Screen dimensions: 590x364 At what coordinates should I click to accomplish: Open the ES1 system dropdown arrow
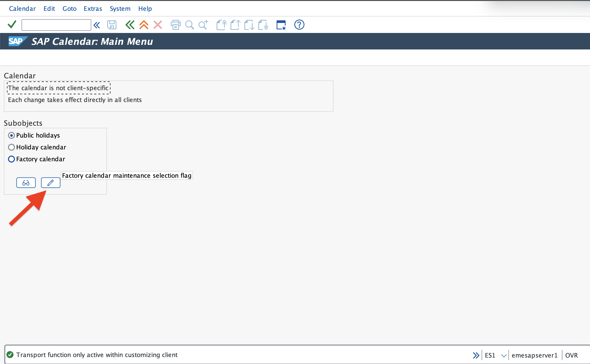(504, 355)
